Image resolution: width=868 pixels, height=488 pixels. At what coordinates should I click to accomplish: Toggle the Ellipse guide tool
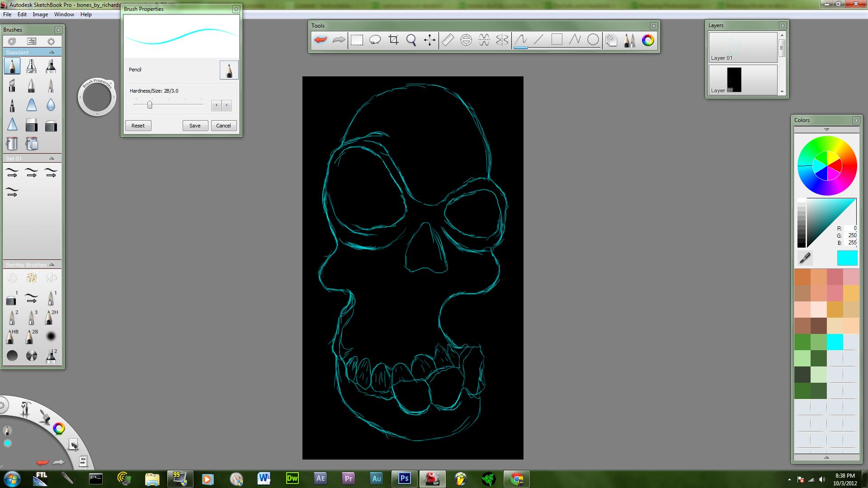click(x=466, y=40)
